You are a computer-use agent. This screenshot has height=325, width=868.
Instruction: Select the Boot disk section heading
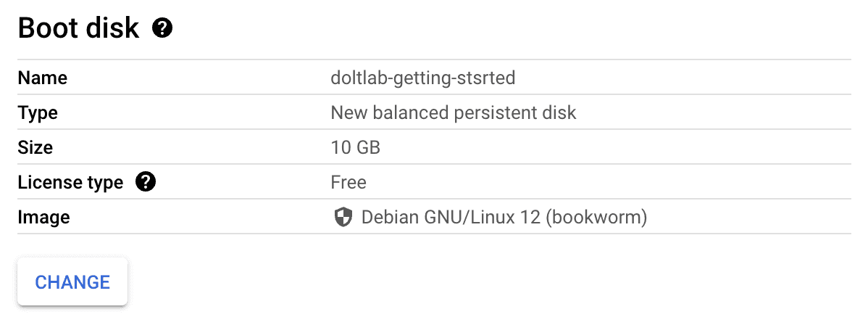78,28
